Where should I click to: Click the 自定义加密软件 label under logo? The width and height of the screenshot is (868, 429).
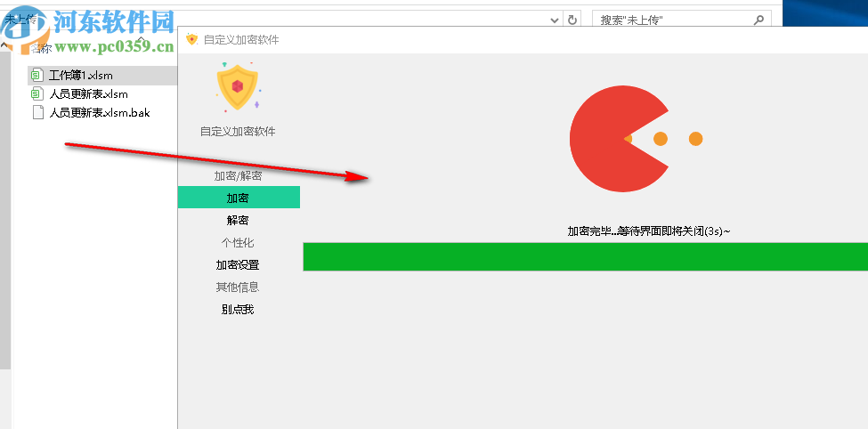click(x=238, y=132)
